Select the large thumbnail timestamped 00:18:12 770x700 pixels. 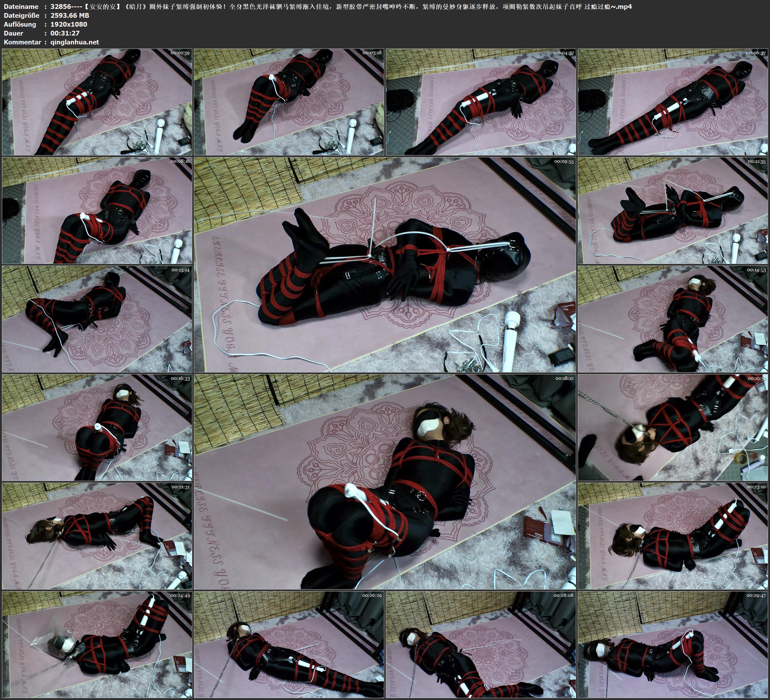[385, 481]
